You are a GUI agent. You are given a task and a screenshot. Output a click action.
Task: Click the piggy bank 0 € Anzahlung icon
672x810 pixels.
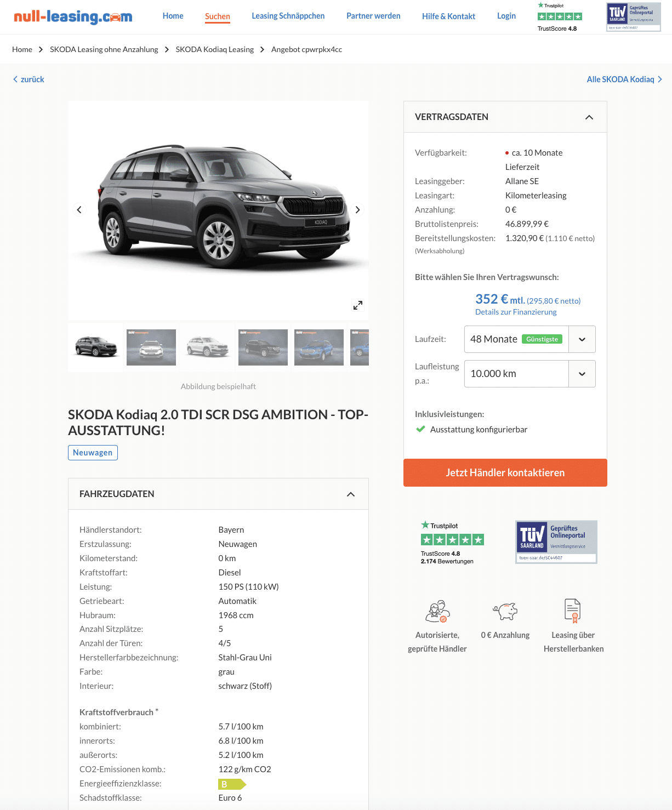(505, 611)
